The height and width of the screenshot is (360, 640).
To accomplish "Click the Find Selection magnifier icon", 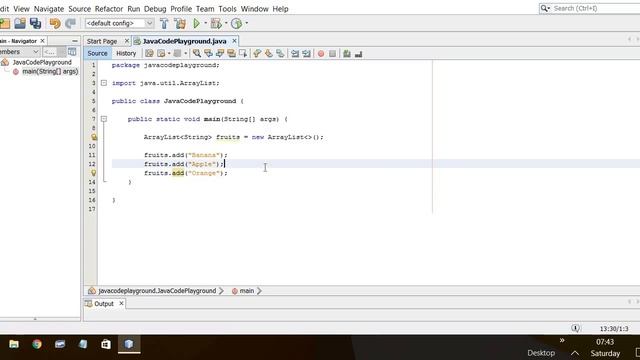I will pos(197,53).
